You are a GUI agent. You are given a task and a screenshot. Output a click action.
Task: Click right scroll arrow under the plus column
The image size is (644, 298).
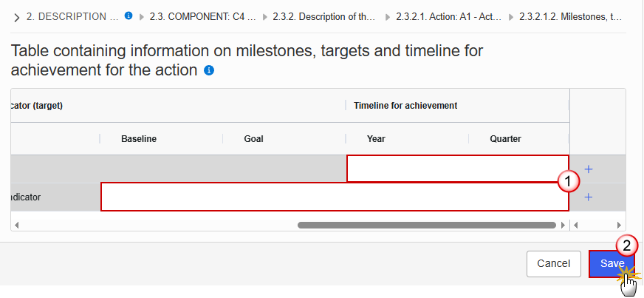click(620, 224)
